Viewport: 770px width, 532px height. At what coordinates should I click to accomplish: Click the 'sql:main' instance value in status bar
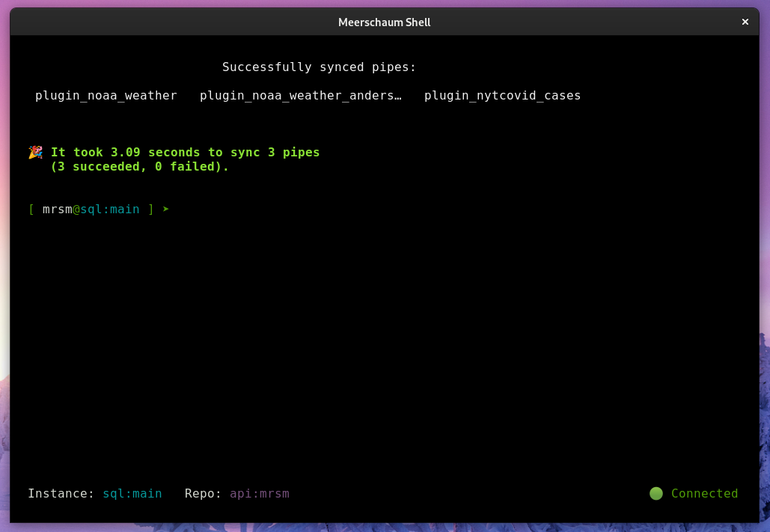[132, 493]
